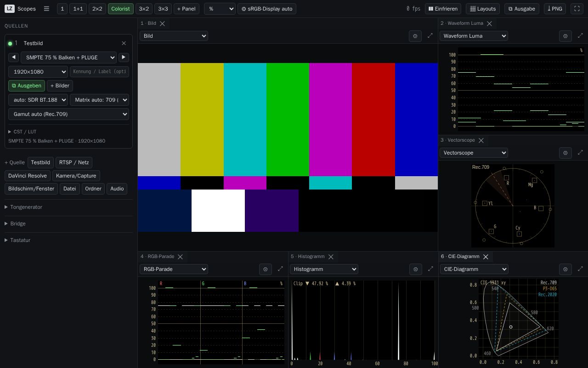Focus the Kennung / Label input field
588x368 pixels.
coord(99,72)
